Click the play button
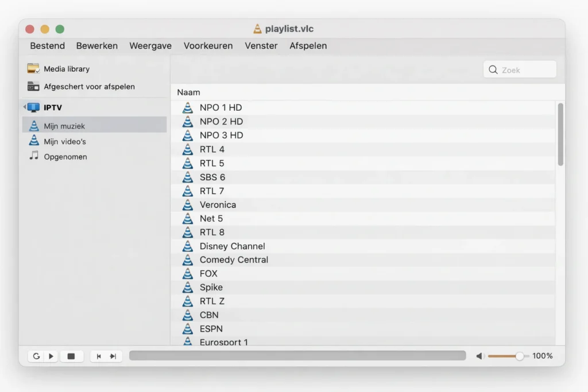Image resolution: width=588 pixels, height=392 pixels. point(51,356)
